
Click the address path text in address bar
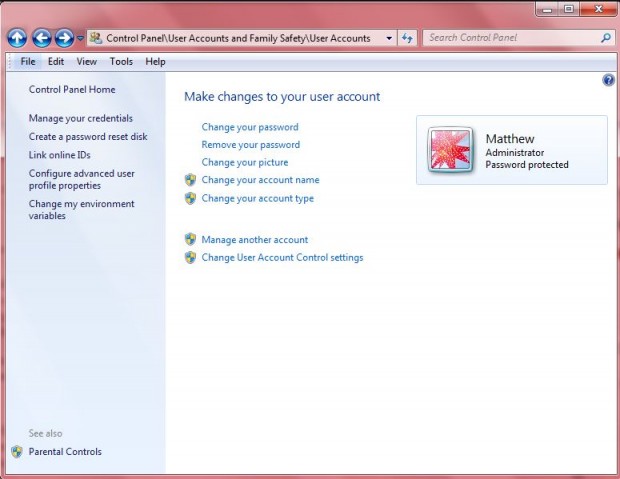[238, 38]
